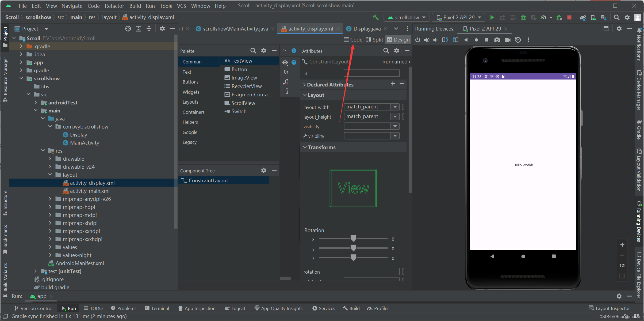Click the Run app button
The image size is (644, 321).
coord(492,17)
